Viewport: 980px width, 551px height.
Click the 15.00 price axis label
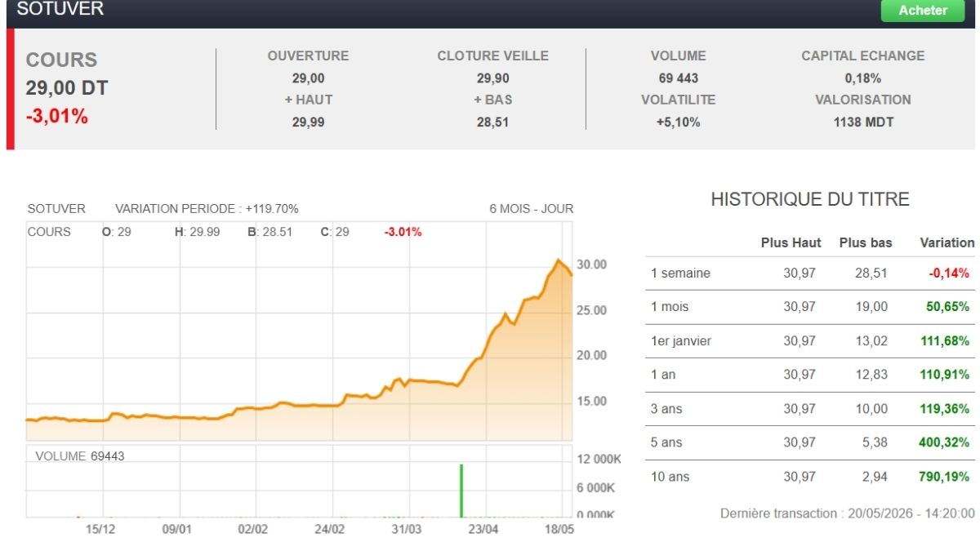[592, 402]
